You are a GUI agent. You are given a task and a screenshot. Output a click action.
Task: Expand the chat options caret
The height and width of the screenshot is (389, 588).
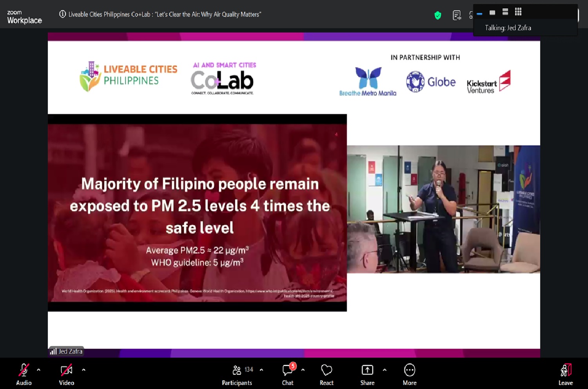[x=303, y=370]
